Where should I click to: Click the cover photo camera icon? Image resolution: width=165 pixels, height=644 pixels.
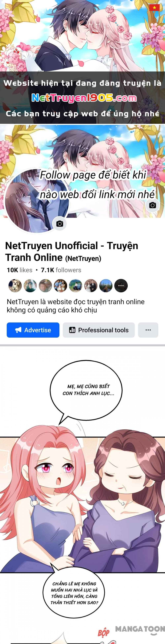point(152,205)
